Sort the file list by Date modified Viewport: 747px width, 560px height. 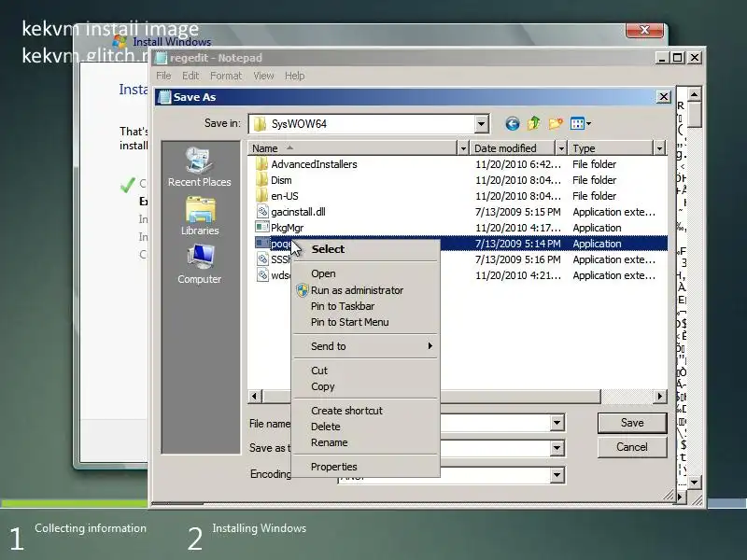click(x=513, y=148)
